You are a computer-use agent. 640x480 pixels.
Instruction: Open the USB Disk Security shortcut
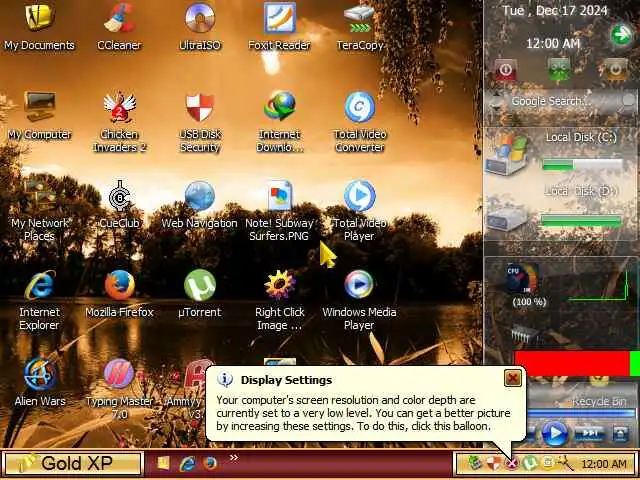point(200,122)
